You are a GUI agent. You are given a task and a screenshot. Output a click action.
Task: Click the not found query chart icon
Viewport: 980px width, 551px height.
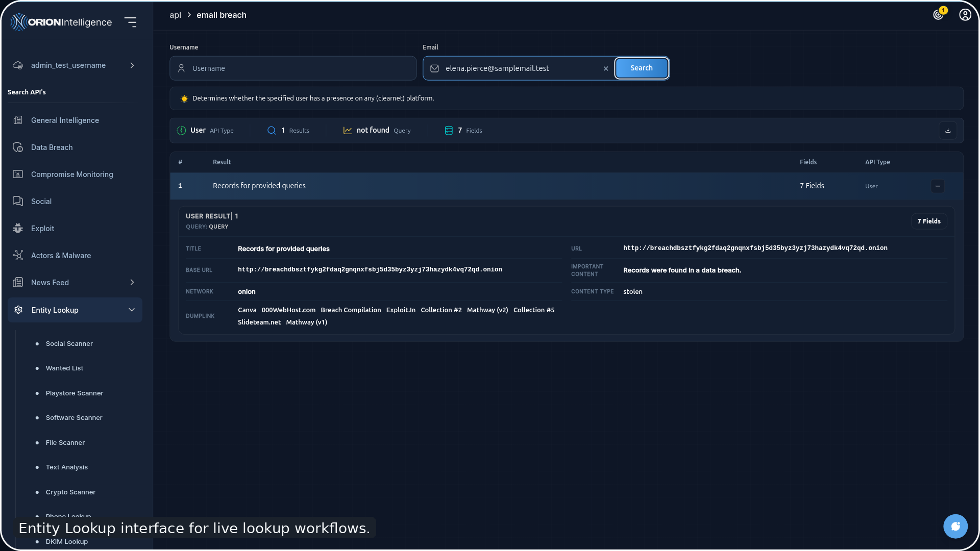click(x=348, y=131)
